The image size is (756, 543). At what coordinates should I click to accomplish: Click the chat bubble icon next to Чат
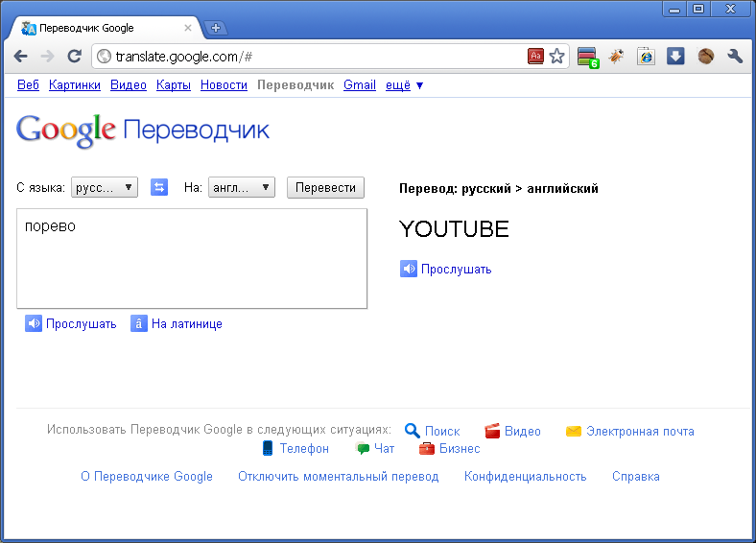point(363,448)
